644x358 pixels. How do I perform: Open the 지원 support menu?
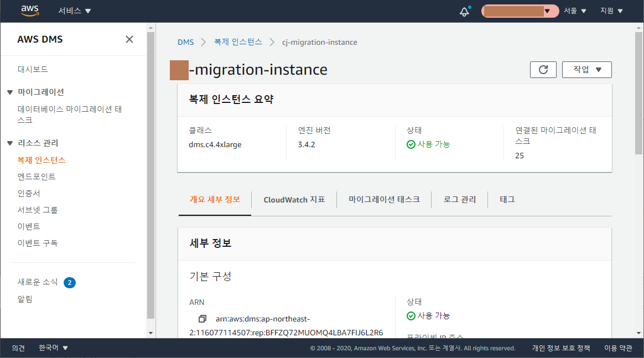[x=611, y=11]
